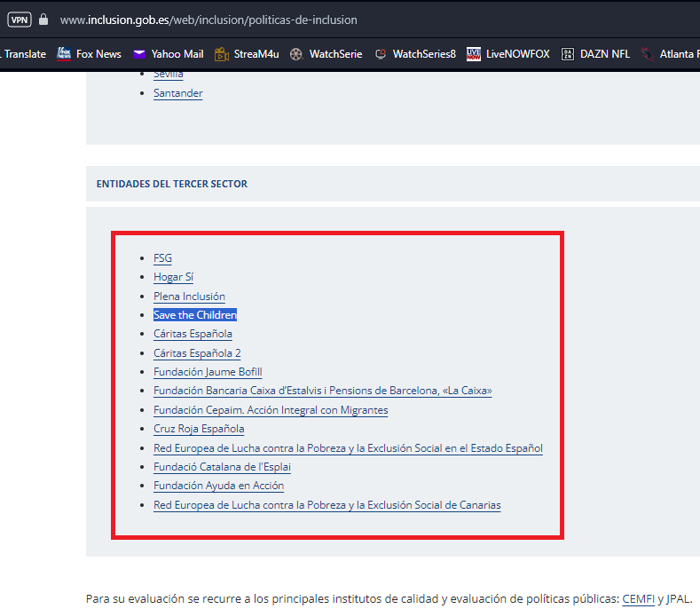Open the WatchSerie bookmark reel icon
Image resolution: width=700 pixels, height=609 pixels.
pos(296,54)
